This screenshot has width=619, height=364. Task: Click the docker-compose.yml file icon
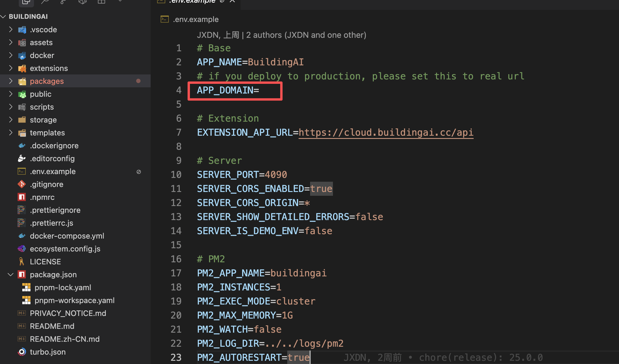tap(22, 236)
